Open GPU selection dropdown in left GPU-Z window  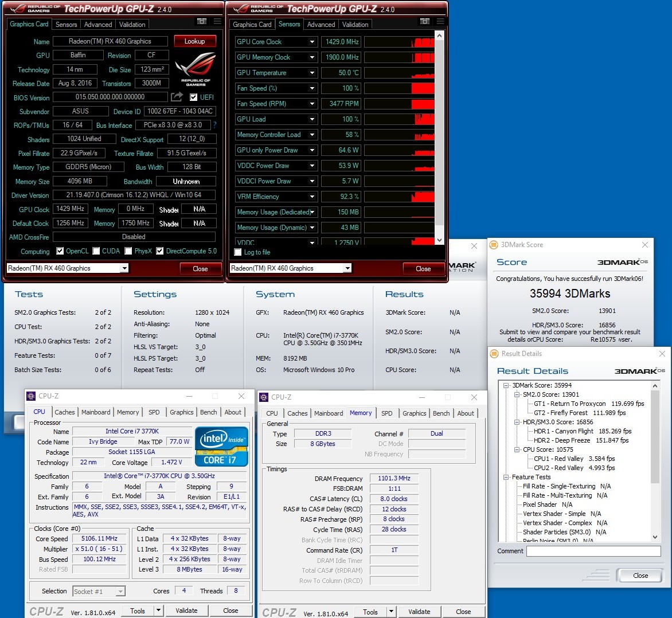point(124,268)
